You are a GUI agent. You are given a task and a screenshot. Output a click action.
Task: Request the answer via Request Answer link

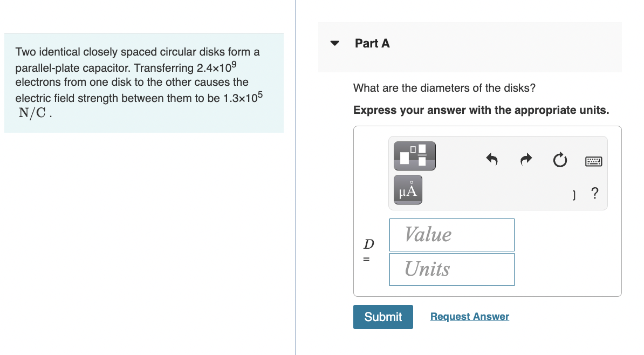(469, 316)
